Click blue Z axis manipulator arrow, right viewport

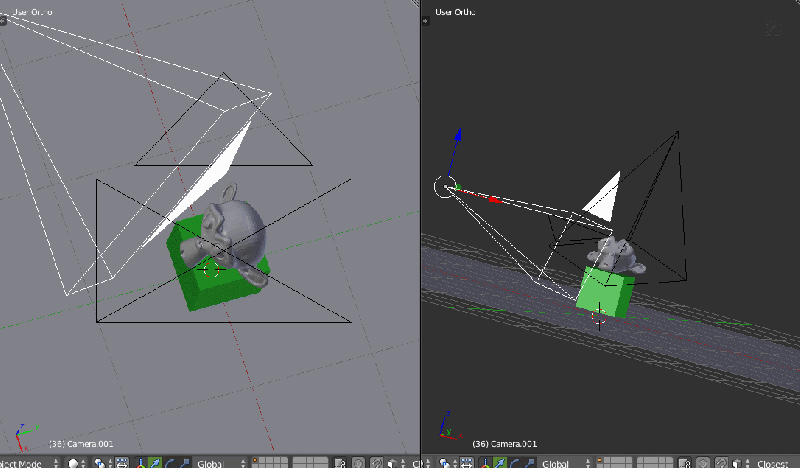click(458, 135)
